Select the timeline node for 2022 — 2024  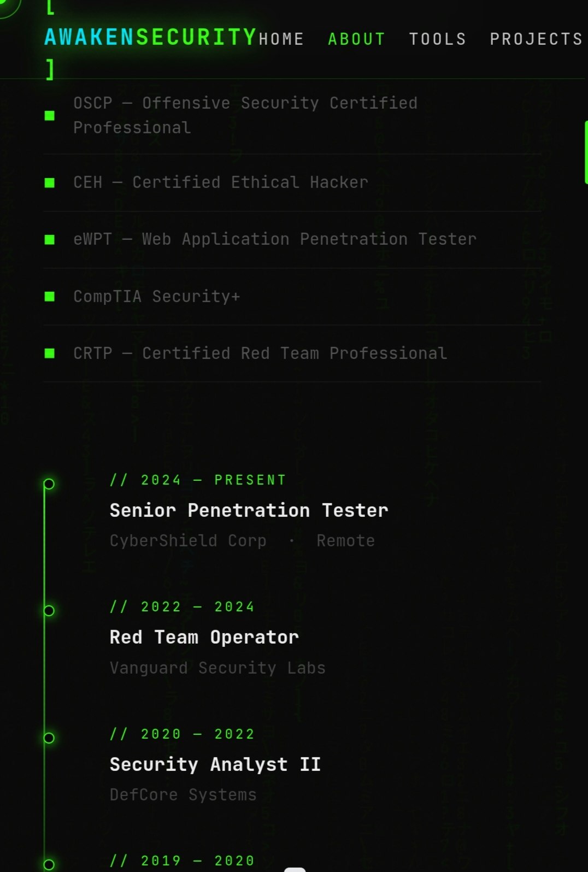point(48,610)
